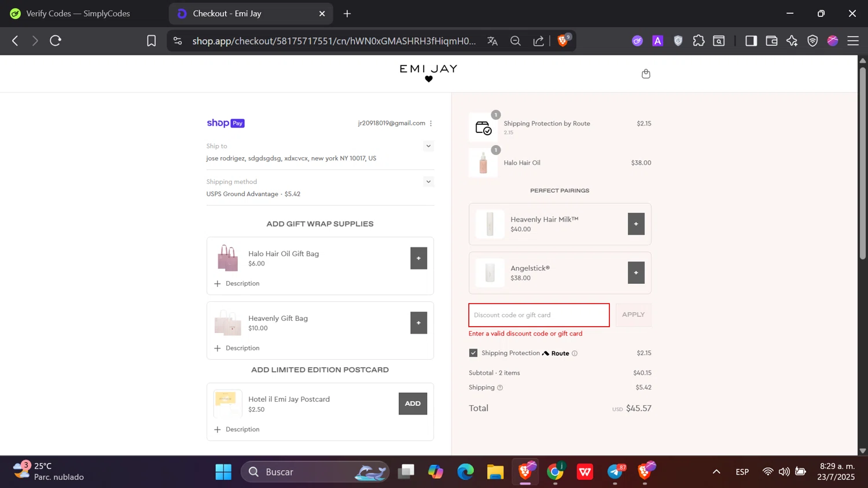This screenshot has height=488, width=868.
Task: Expand the Shipping method section
Action: coord(428,182)
